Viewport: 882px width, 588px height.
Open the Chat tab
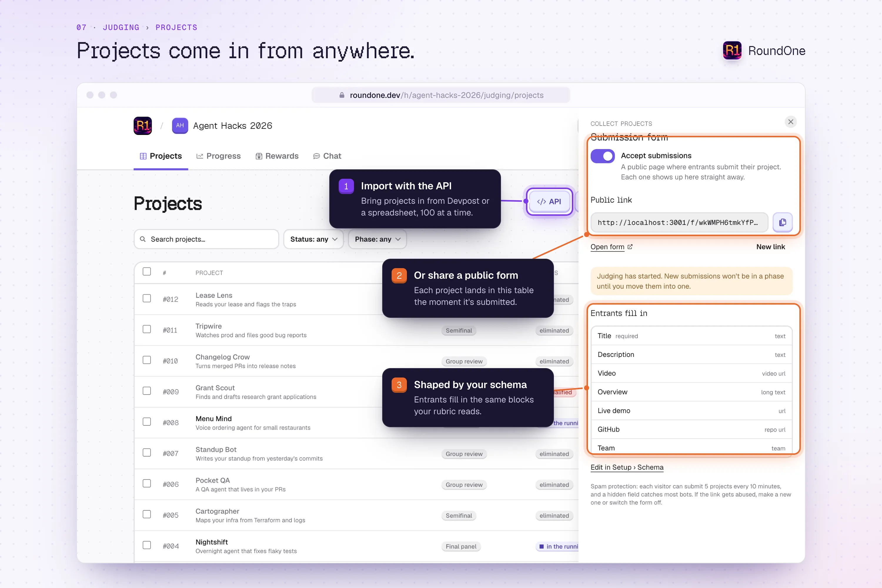(x=327, y=156)
